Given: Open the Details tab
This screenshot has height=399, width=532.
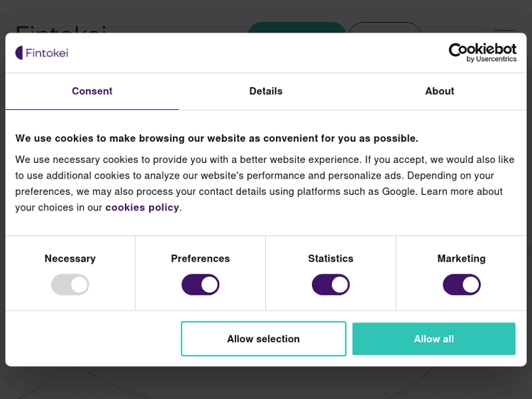Looking at the screenshot, I should click(x=266, y=91).
